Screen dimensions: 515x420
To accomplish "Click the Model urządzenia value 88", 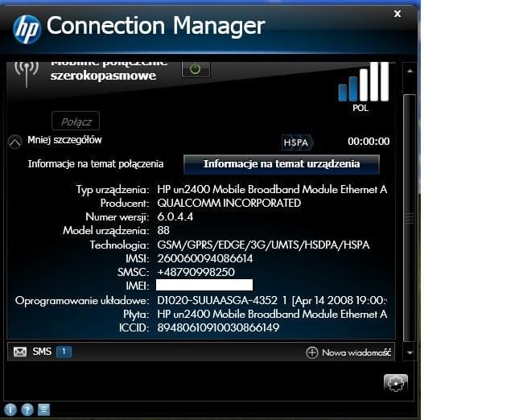I will point(163,231).
